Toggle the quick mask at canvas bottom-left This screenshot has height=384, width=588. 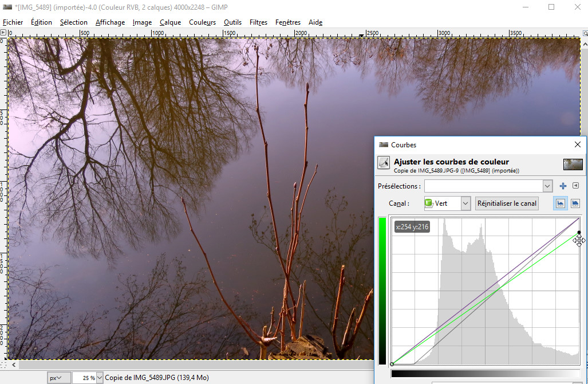coord(4,364)
